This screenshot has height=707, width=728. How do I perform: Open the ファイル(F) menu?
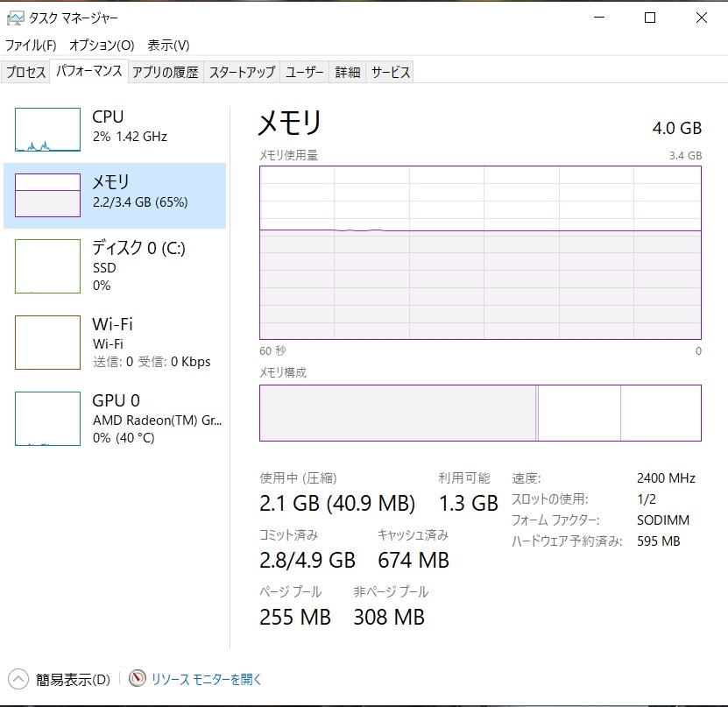pos(31,45)
